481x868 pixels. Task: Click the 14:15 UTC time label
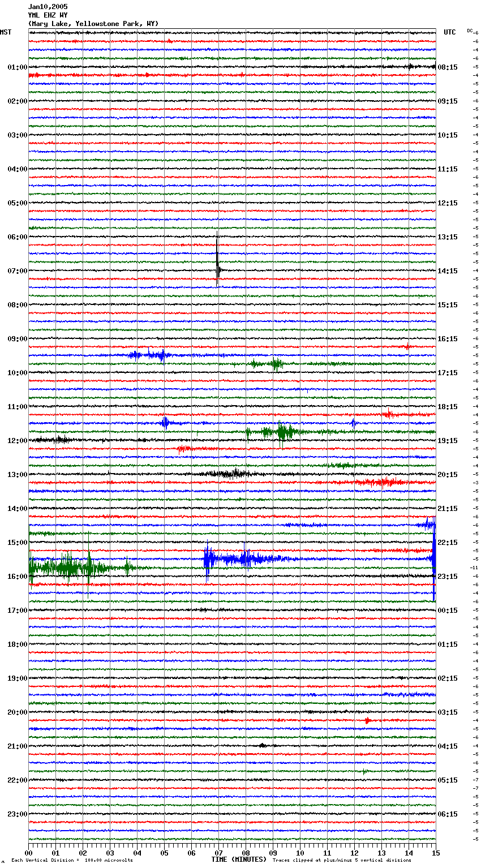[x=448, y=271]
